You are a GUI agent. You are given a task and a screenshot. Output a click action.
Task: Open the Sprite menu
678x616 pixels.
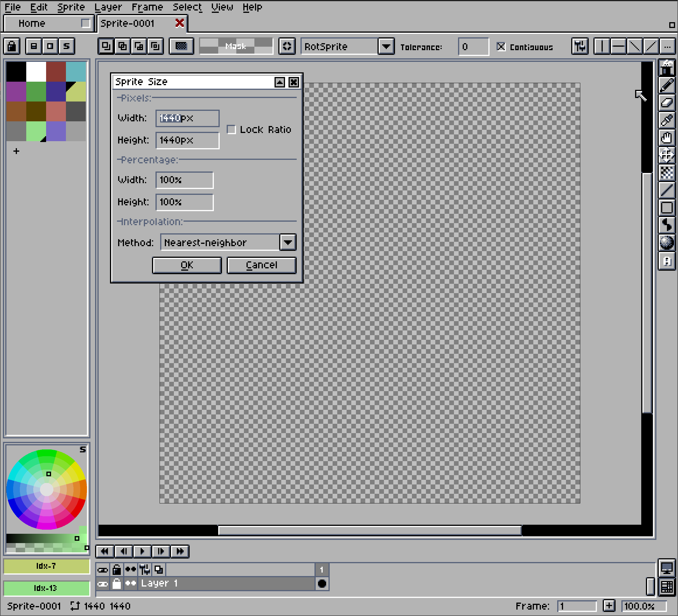tap(71, 7)
